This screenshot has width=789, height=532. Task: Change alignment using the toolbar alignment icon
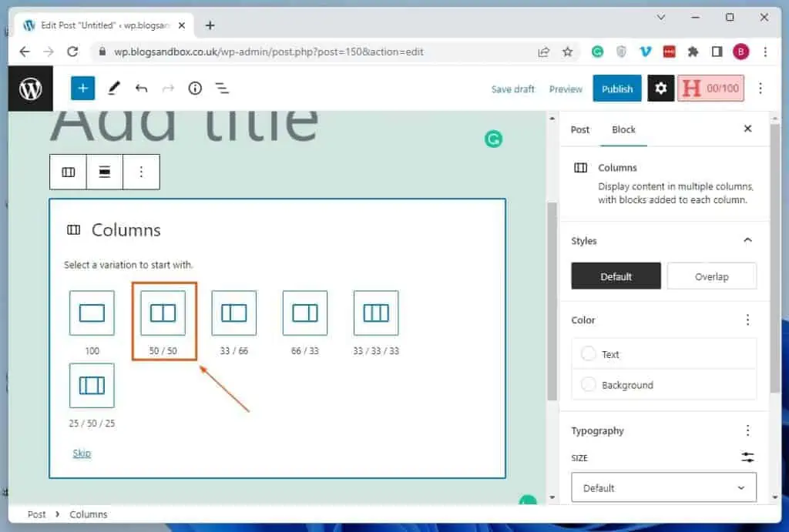point(105,171)
